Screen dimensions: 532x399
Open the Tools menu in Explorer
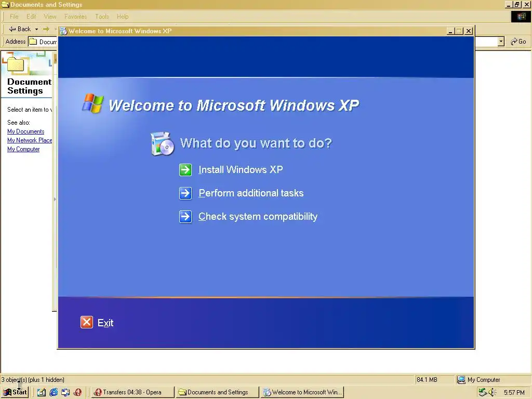(x=102, y=16)
